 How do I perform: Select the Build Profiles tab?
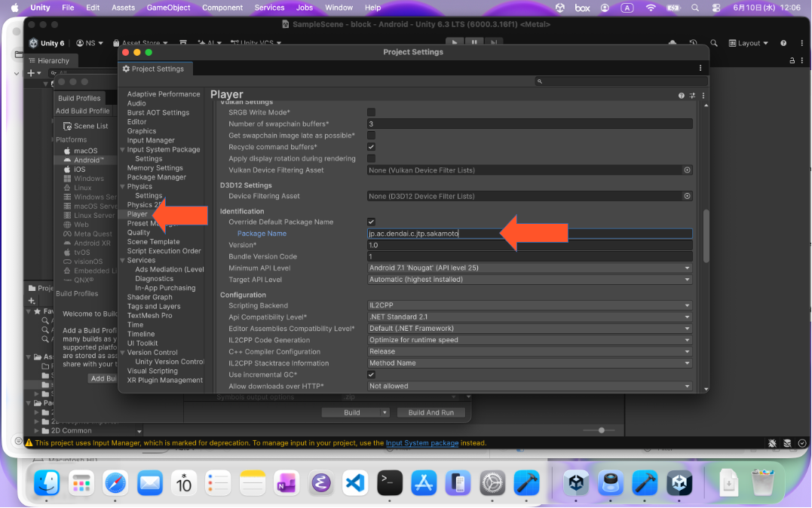tap(79, 98)
